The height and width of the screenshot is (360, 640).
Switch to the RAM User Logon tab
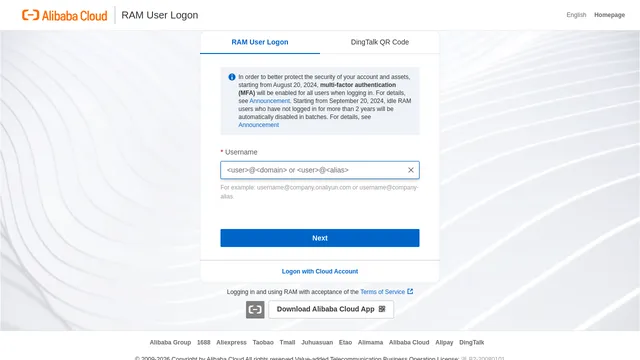coord(260,42)
